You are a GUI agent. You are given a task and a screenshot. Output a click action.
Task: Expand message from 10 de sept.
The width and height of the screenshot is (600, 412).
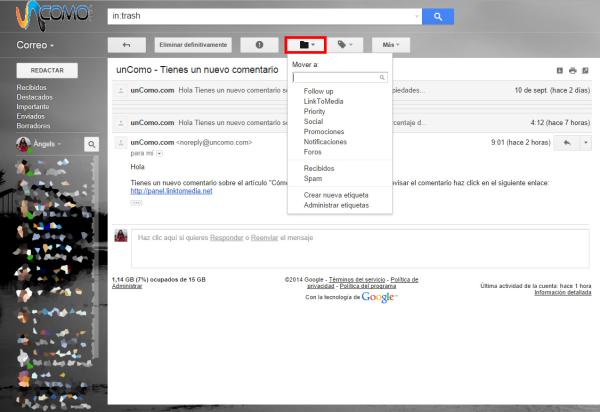tap(352, 91)
